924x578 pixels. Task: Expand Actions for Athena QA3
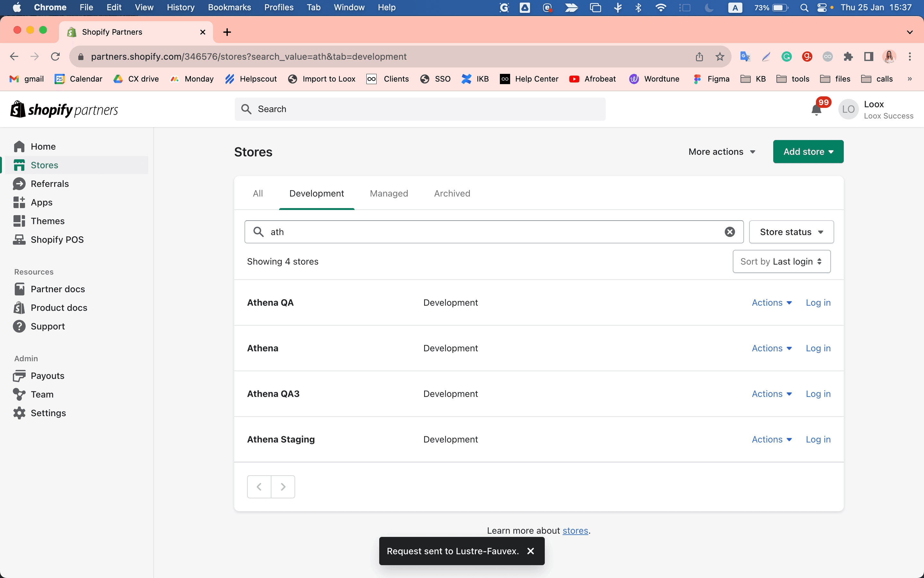pyautogui.click(x=772, y=394)
